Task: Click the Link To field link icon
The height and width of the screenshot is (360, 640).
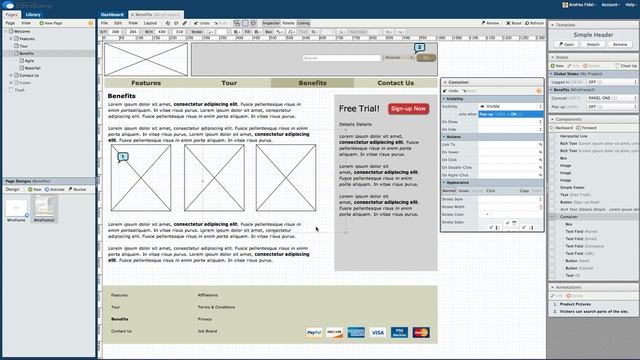Action: pyautogui.click(x=540, y=144)
